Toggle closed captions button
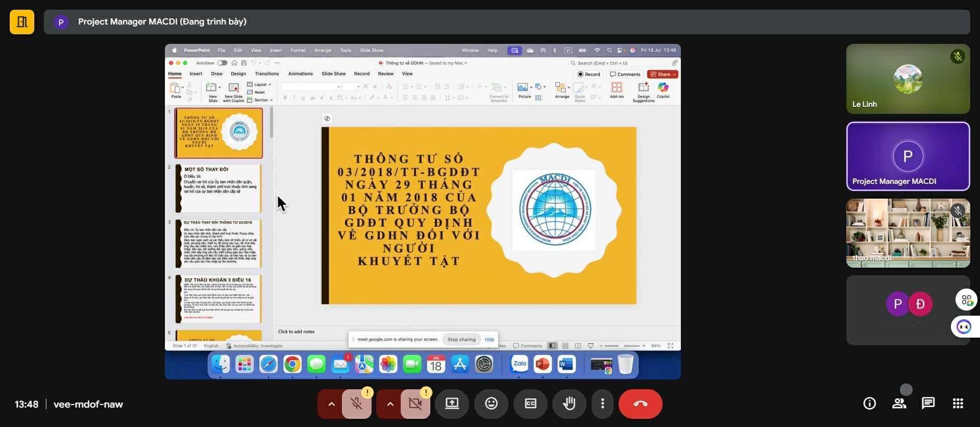 click(530, 404)
